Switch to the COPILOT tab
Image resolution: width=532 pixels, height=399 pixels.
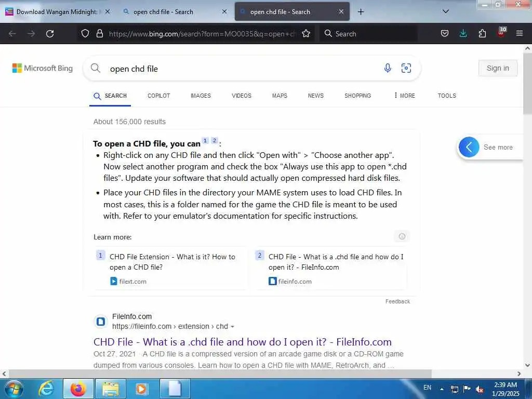point(159,96)
